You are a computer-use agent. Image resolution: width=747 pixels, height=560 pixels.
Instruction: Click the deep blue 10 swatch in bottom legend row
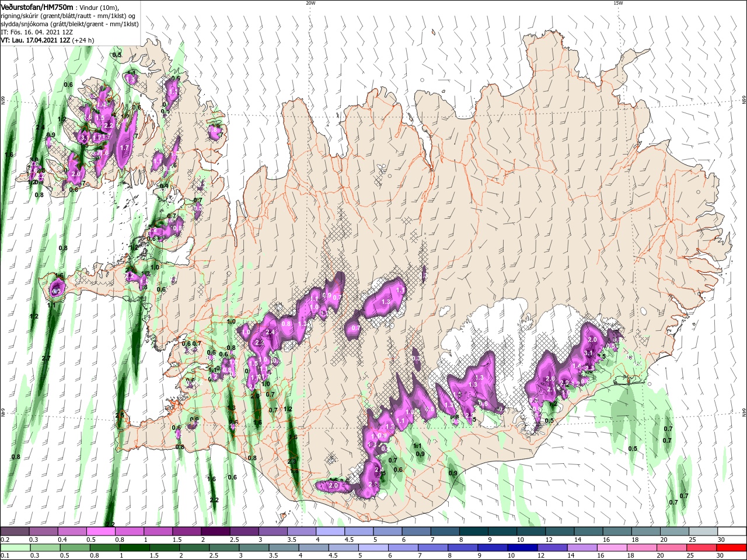(x=522, y=548)
